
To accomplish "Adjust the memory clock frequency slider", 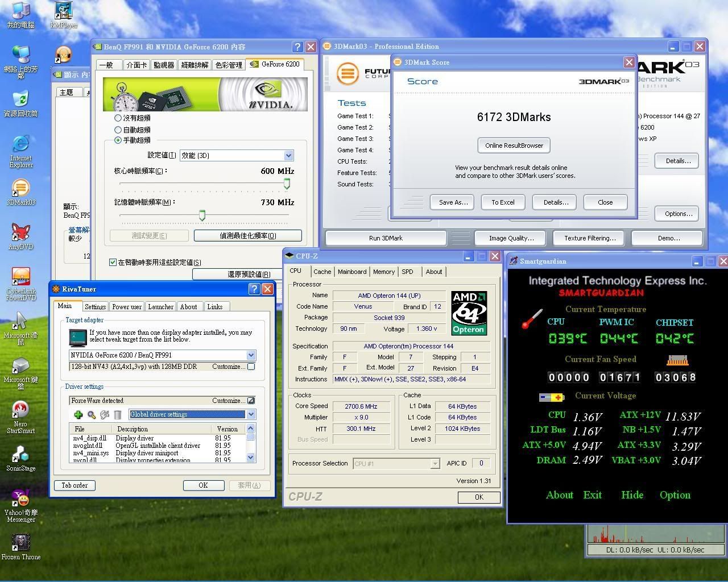I will click(x=202, y=215).
